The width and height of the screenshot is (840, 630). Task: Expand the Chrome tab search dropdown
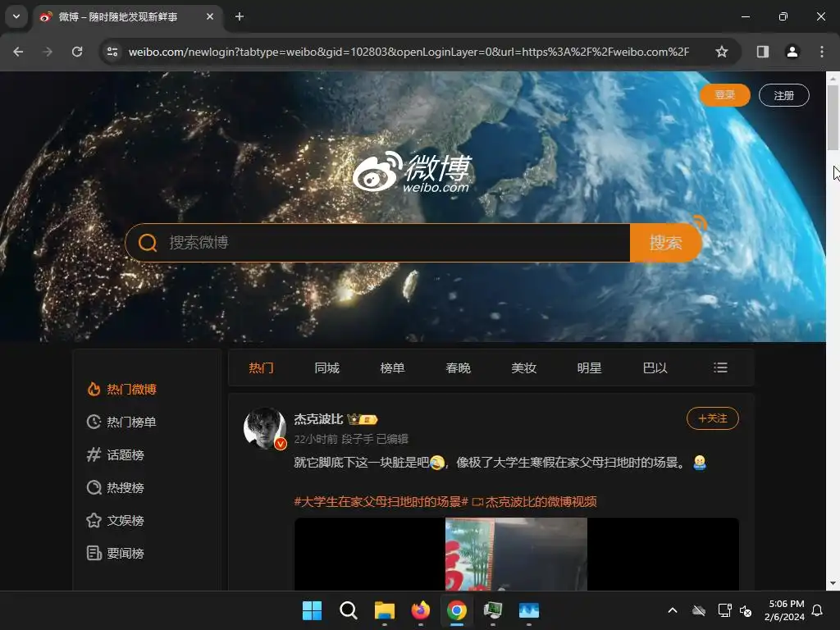(16, 16)
